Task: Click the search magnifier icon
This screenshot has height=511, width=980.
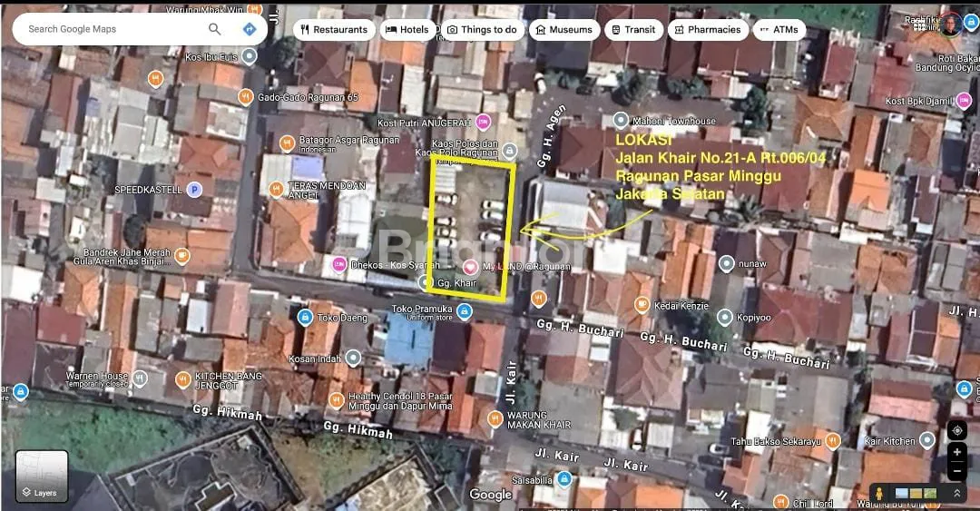Action: pyautogui.click(x=214, y=29)
